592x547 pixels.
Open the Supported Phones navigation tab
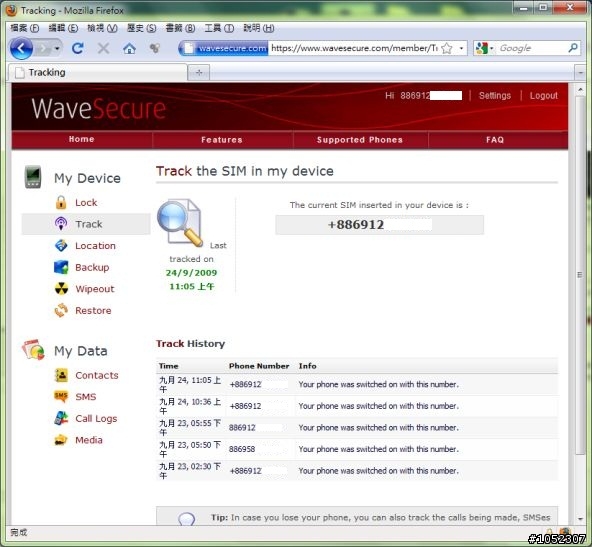pyautogui.click(x=360, y=140)
